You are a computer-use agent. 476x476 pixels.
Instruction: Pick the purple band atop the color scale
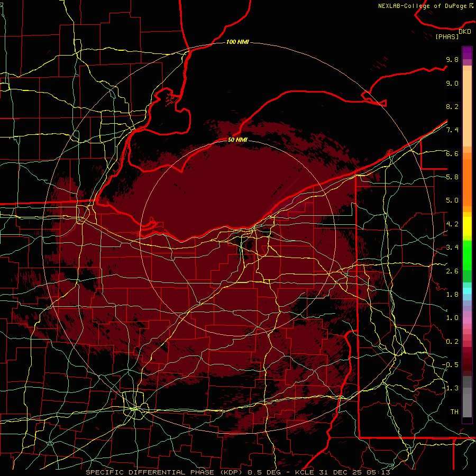tap(467, 53)
